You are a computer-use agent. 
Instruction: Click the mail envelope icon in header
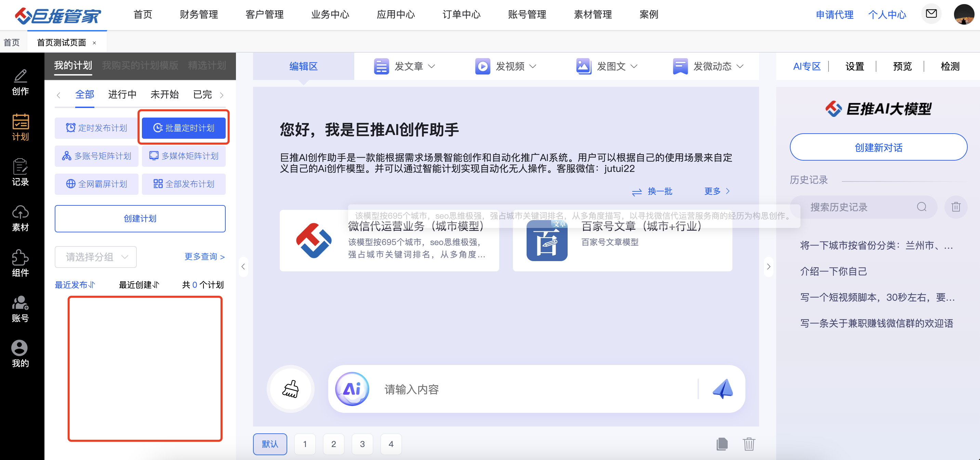click(x=931, y=14)
